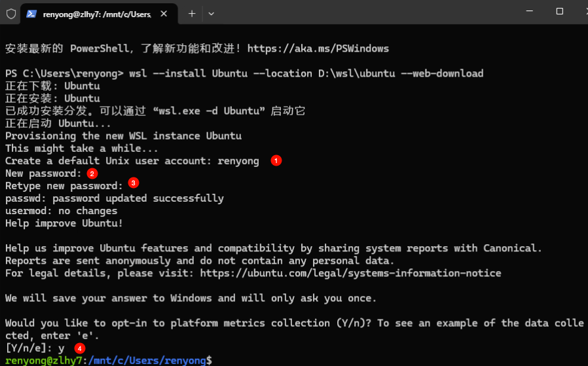Open the Ubuntu systems-information-notice legal link

(x=350, y=273)
